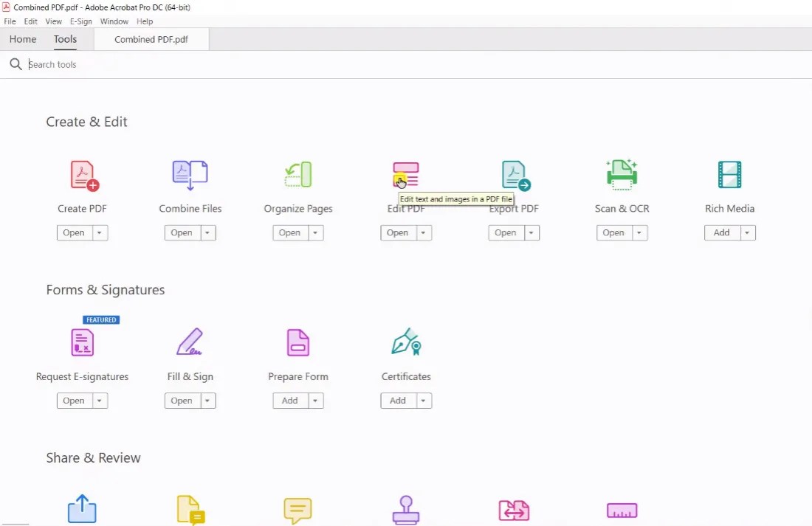Click the Stamp tool icon
This screenshot has height=526, width=812.
[x=405, y=508]
